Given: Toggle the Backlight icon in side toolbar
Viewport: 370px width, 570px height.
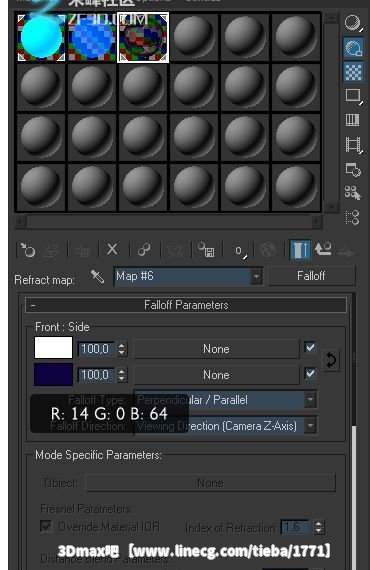Looking at the screenshot, I should pyautogui.click(x=353, y=48).
